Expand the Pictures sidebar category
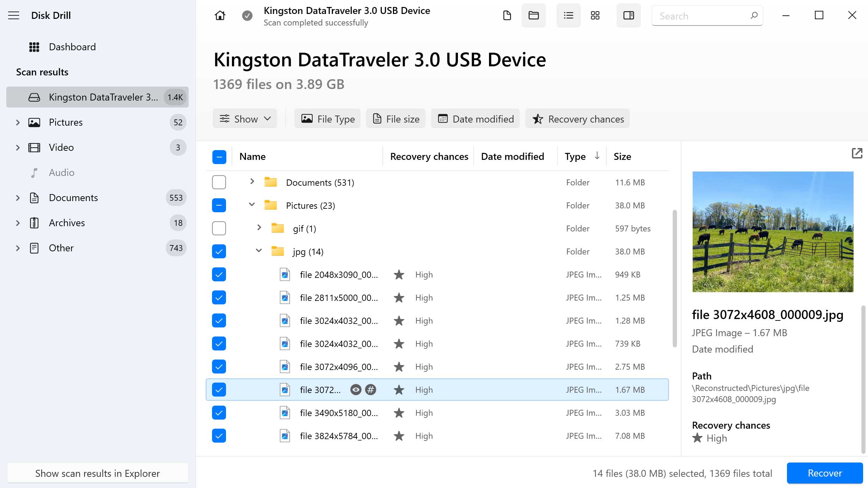This screenshot has height=488, width=868. point(17,122)
